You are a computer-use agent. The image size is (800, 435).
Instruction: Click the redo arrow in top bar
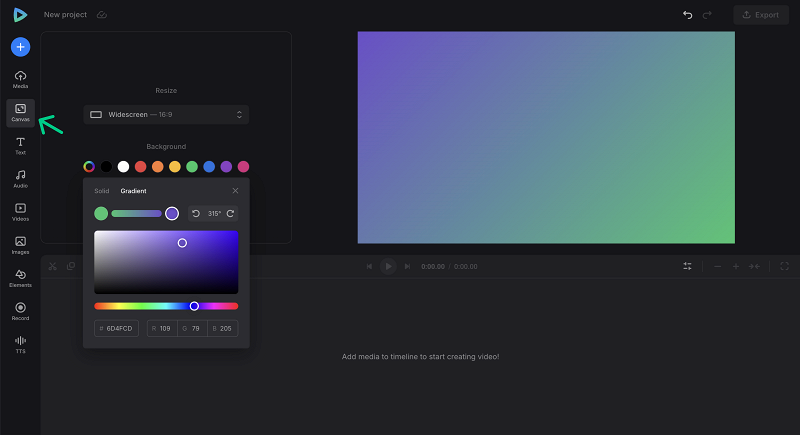[707, 15]
